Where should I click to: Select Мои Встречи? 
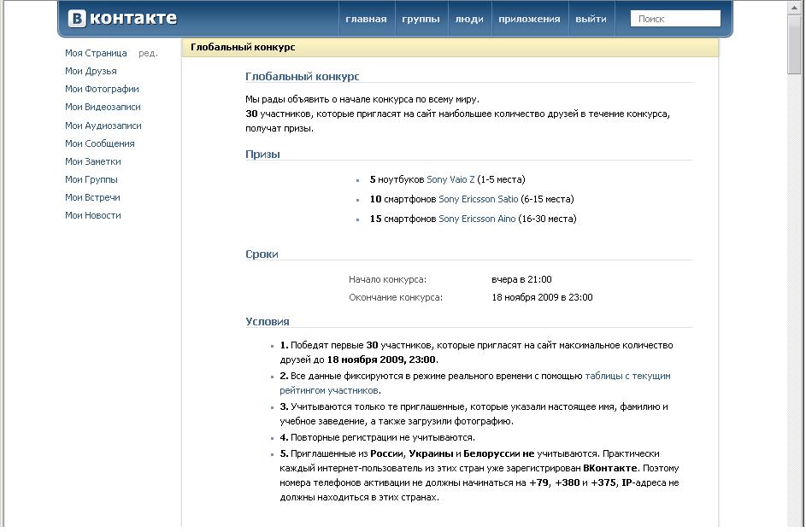point(92,197)
